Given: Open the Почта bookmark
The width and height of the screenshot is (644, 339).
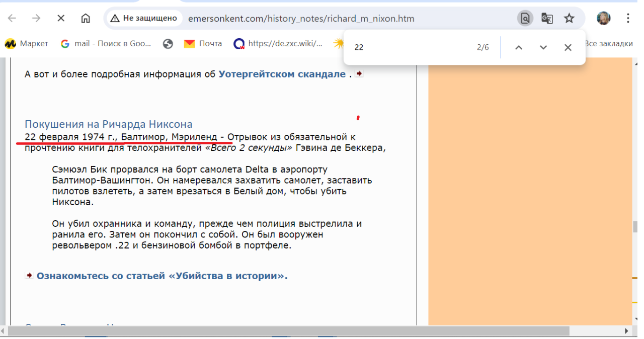Looking at the screenshot, I should tap(203, 44).
